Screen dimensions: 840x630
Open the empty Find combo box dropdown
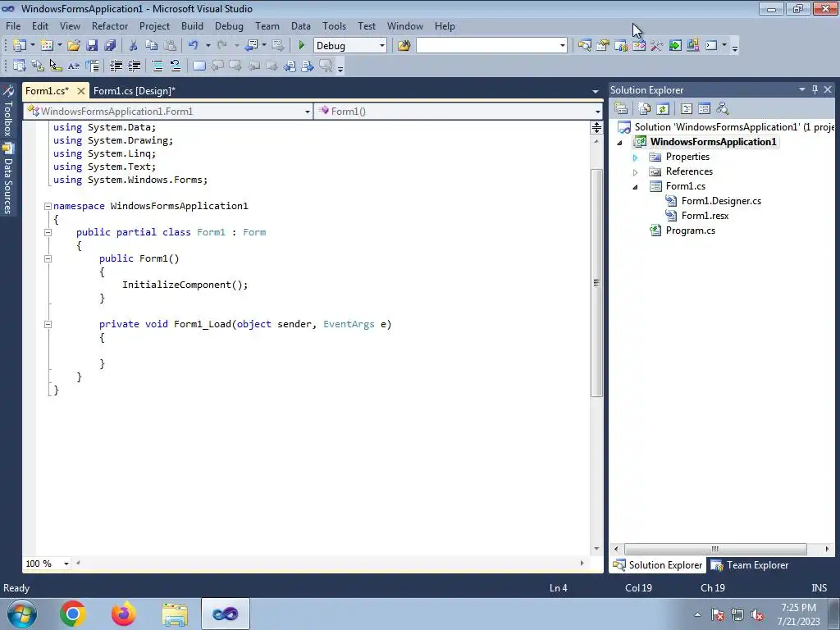563,46
